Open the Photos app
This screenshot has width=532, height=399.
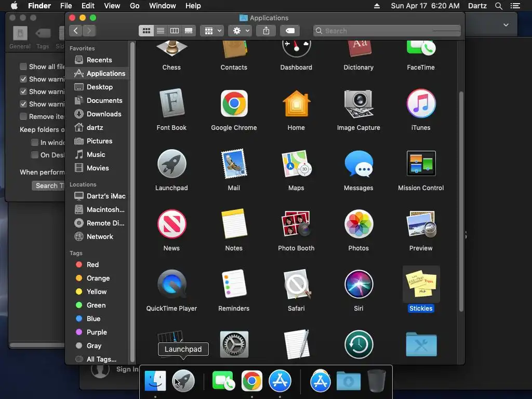358,224
